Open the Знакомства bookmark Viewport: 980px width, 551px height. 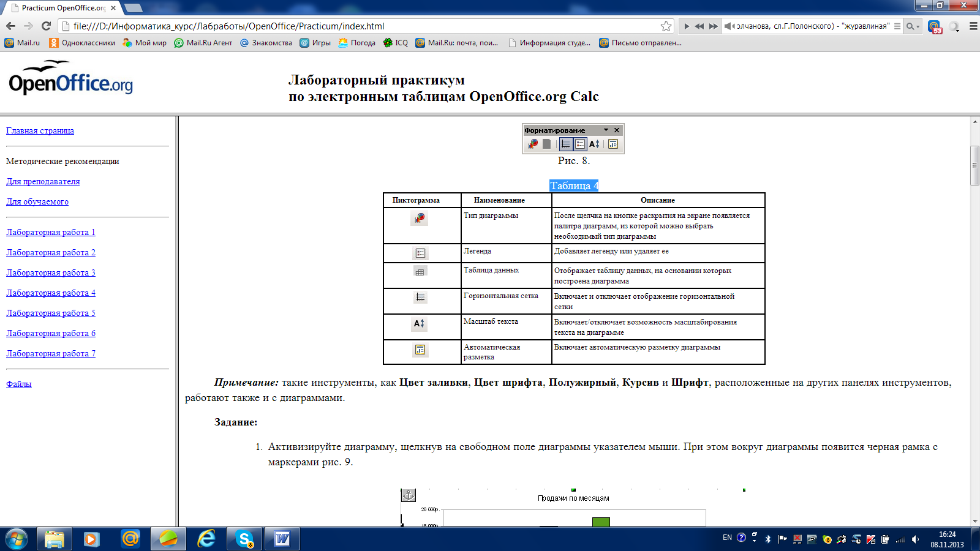tap(266, 43)
